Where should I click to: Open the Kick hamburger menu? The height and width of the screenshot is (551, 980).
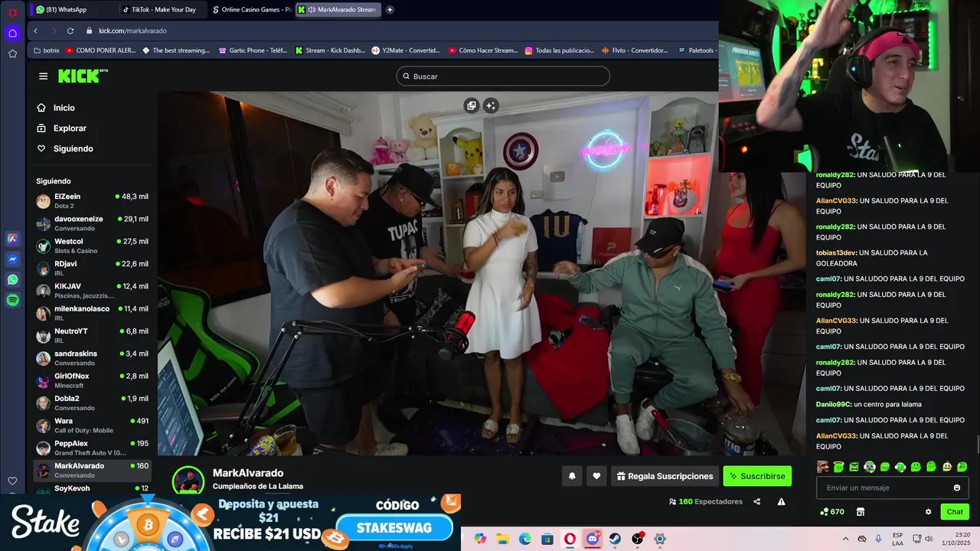click(x=43, y=76)
